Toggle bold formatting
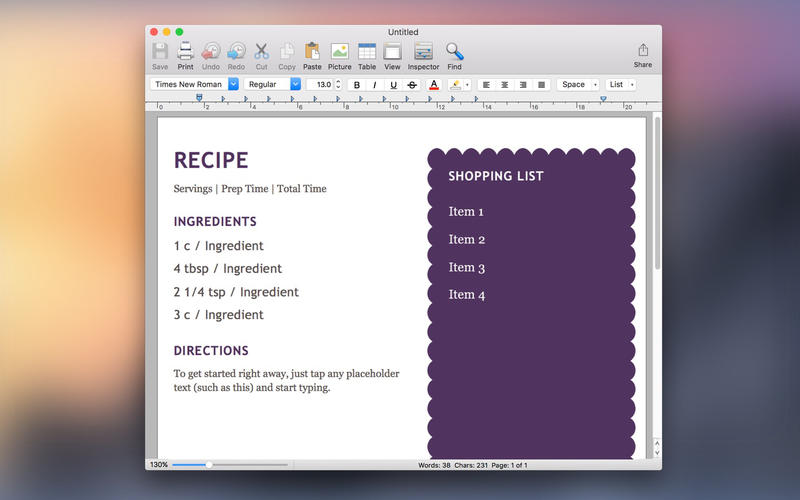This screenshot has height=500, width=800. pyautogui.click(x=357, y=85)
